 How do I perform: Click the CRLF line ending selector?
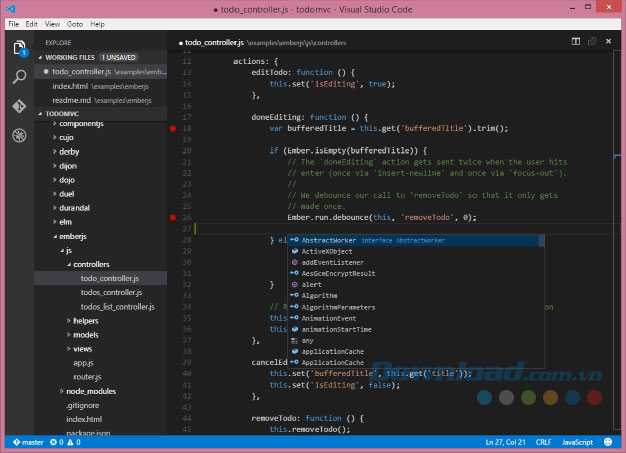click(x=543, y=441)
